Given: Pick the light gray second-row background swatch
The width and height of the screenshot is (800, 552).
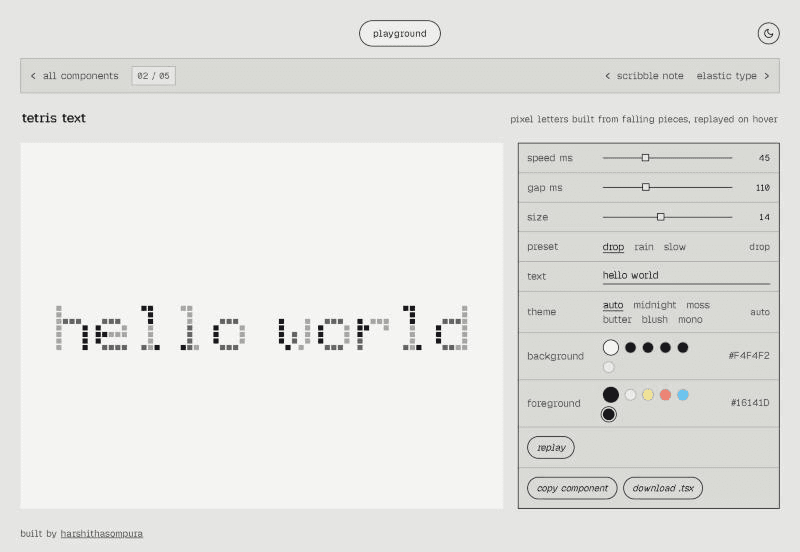Looking at the screenshot, I should [609, 367].
